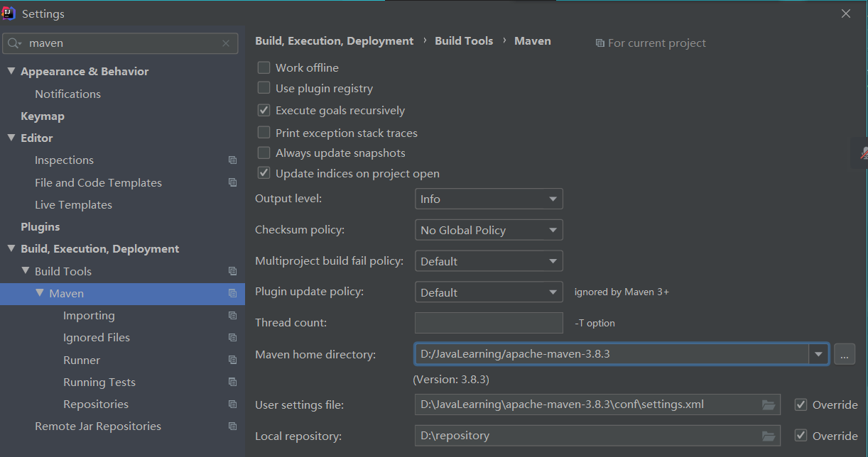Viewport: 868px width, 457px height.
Task: Browse folder icon for Local repository
Action: 769,436
